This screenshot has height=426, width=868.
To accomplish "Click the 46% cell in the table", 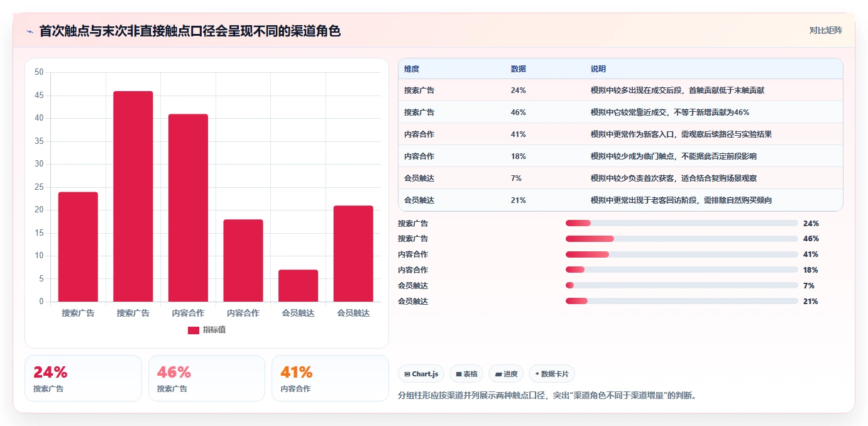I will [519, 112].
